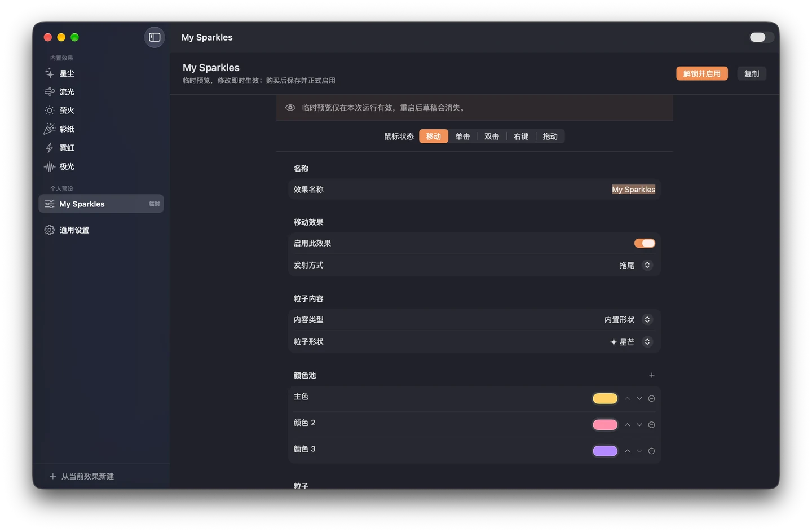Click the 复制 button
The width and height of the screenshot is (812, 532).
[752, 74]
